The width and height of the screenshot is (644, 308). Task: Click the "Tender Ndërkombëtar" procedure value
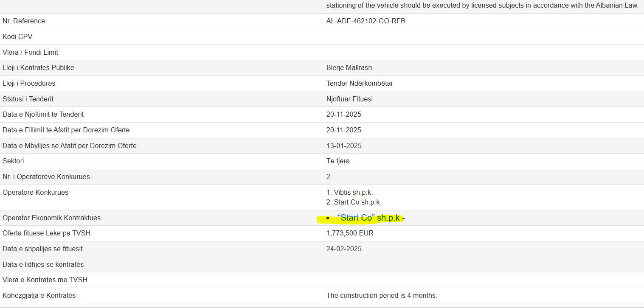[x=360, y=84]
